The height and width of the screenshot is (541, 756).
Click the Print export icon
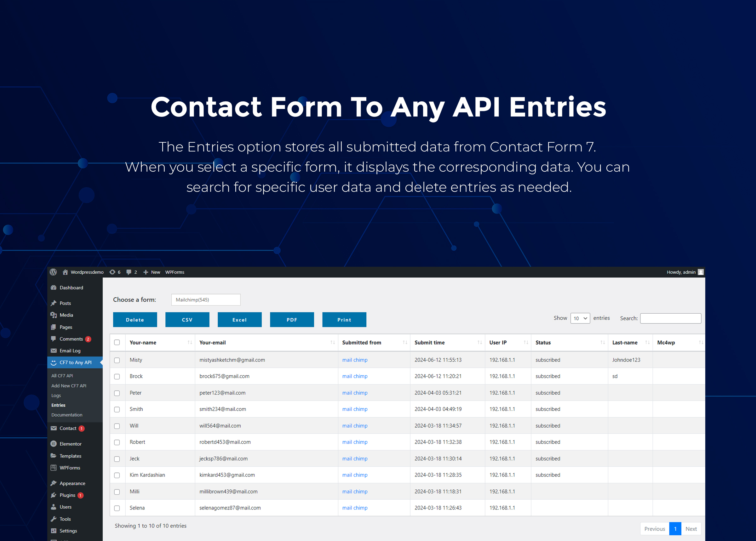(x=344, y=319)
